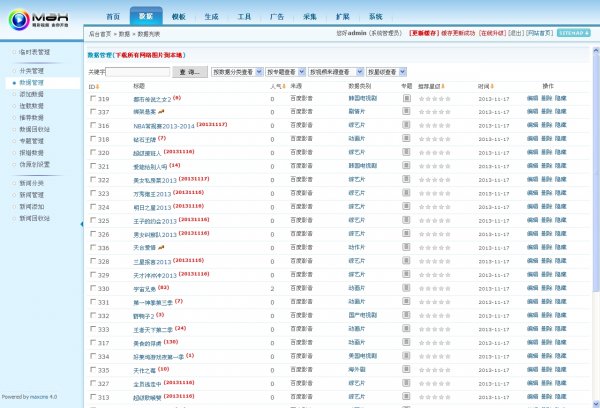Click the 专题 icon in row 323
The image size is (600, 408).
pyautogui.click(x=406, y=193)
